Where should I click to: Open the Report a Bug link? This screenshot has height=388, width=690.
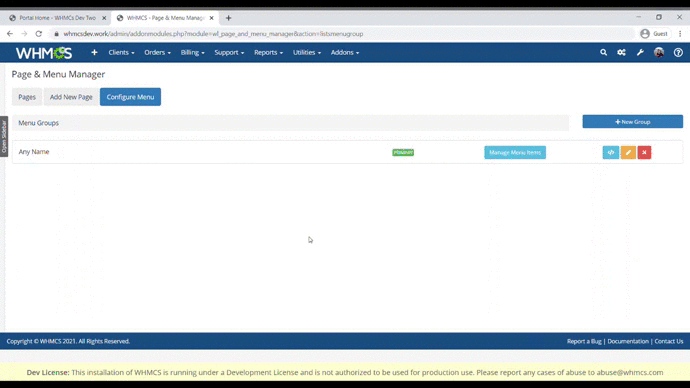point(584,341)
